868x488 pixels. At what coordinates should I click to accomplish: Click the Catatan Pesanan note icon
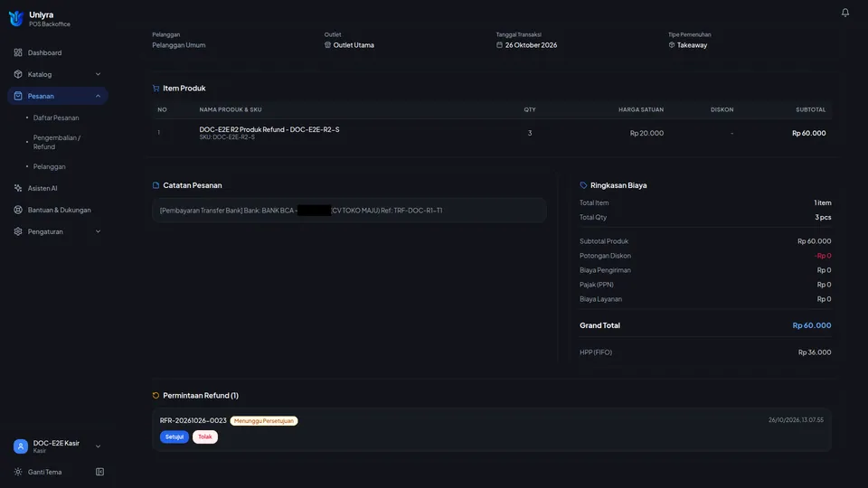click(x=156, y=185)
